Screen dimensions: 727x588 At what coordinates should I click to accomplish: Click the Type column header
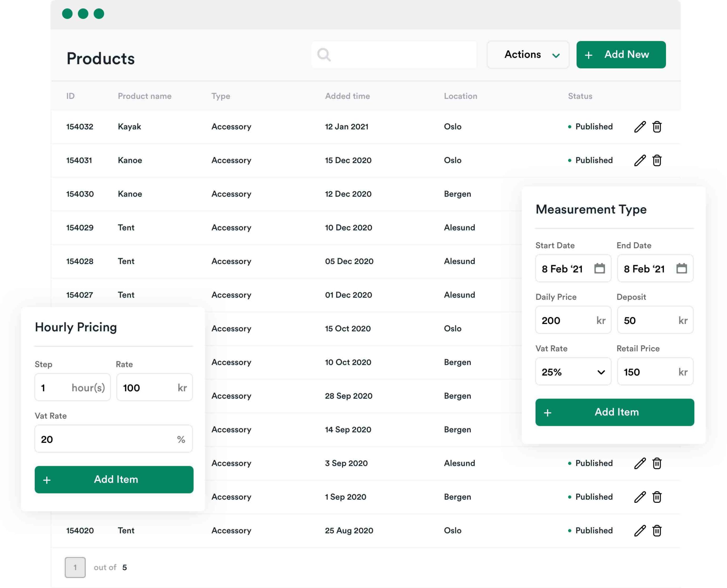(221, 96)
